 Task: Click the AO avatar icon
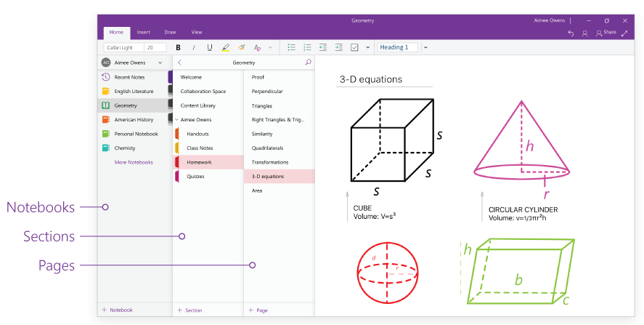(x=106, y=63)
